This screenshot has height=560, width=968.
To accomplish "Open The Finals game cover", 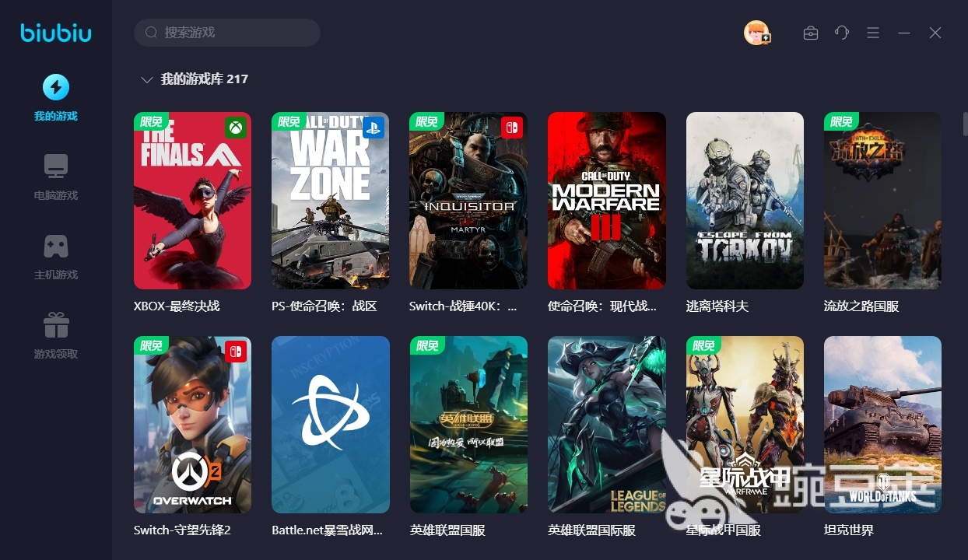I will click(192, 201).
